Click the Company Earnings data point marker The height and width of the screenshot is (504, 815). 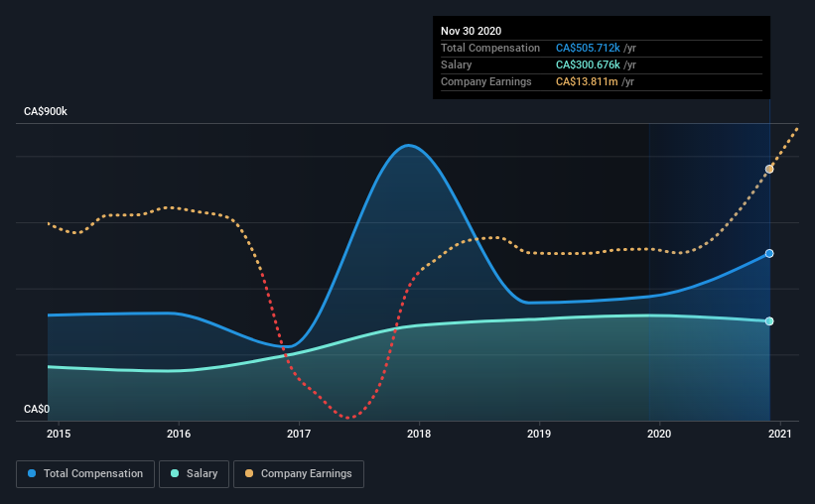click(x=769, y=170)
